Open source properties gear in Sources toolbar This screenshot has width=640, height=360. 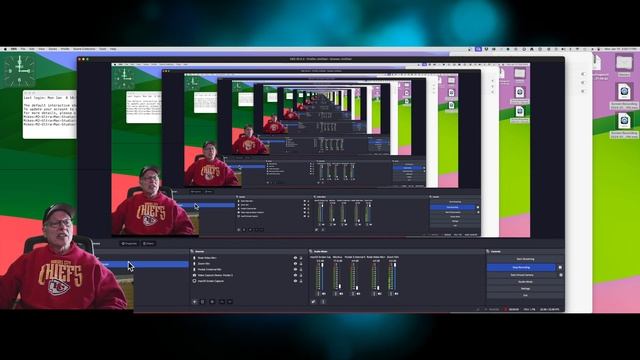(x=212, y=302)
